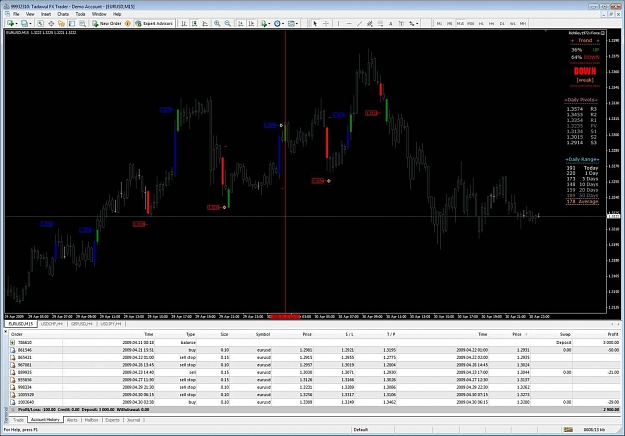Screen dimensions: 625x436
Task: Select the Fibonacci retracement tool
Action: coord(380,24)
